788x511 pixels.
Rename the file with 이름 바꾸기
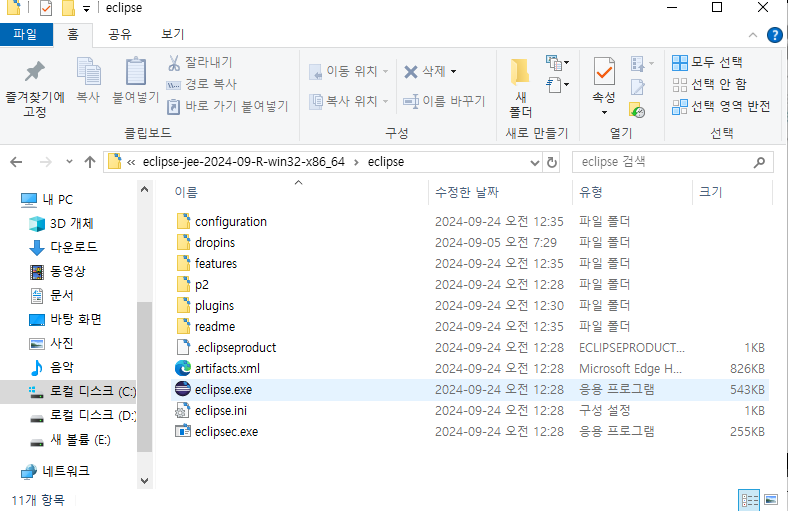click(444, 101)
